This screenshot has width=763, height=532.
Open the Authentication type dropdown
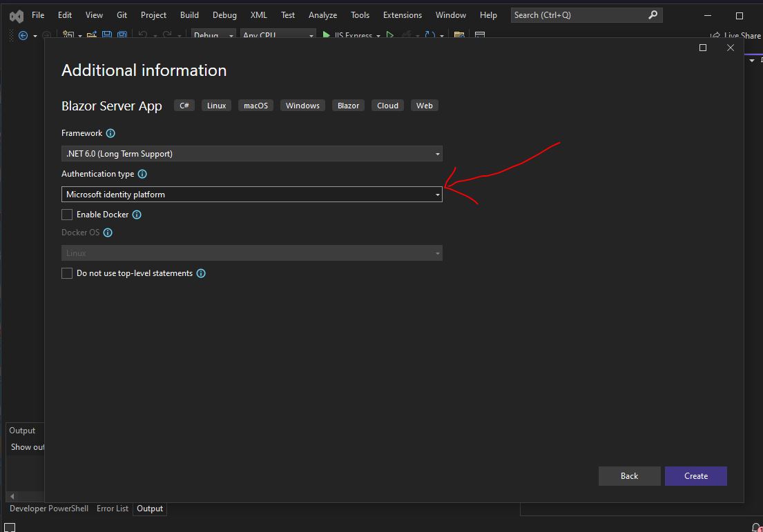(252, 195)
